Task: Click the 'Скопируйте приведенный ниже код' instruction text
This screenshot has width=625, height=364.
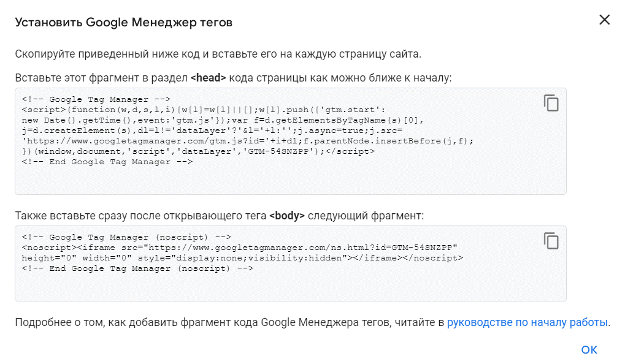Action: point(218,53)
